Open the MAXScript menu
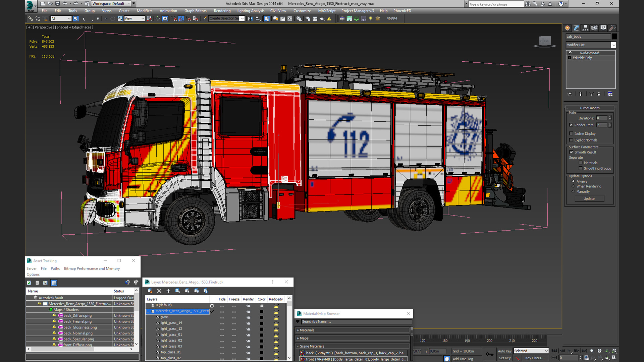 [327, 11]
